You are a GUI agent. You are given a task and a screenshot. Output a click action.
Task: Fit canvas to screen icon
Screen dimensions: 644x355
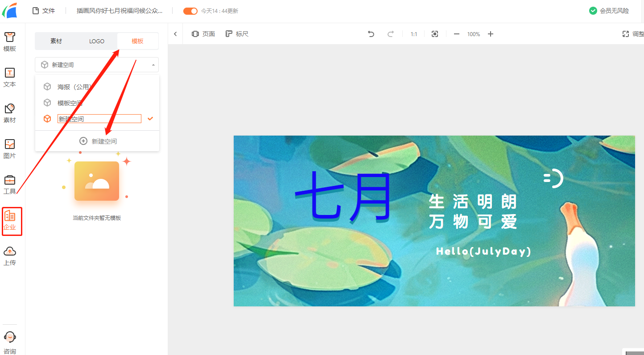(x=435, y=34)
